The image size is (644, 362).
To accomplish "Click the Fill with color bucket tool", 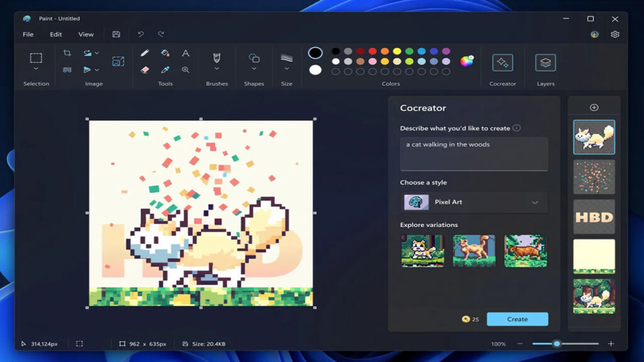I will (165, 53).
